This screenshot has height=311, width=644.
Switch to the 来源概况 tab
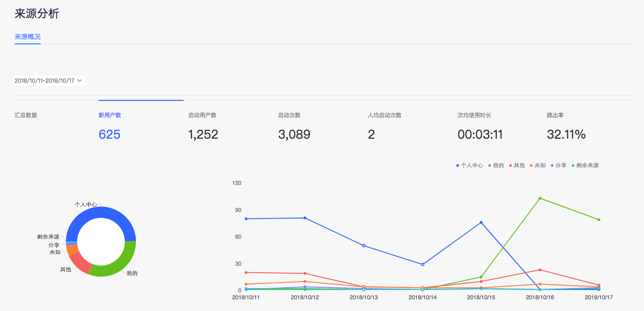(x=28, y=37)
